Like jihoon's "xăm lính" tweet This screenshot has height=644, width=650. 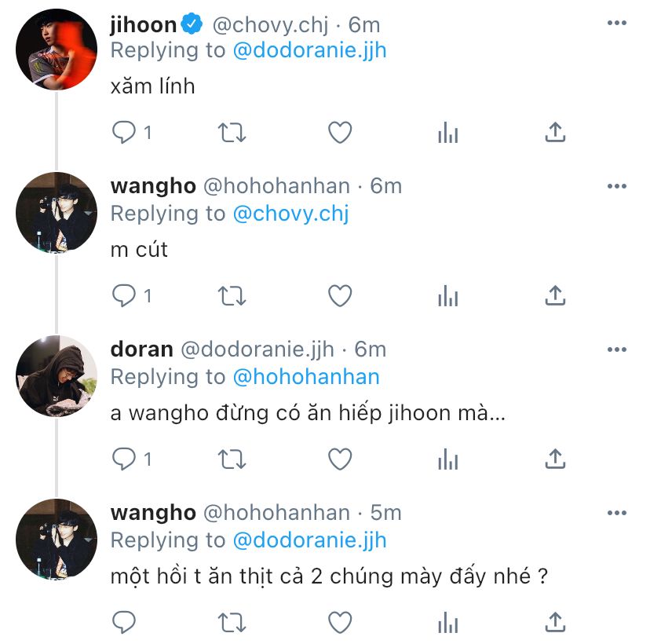coord(340,133)
